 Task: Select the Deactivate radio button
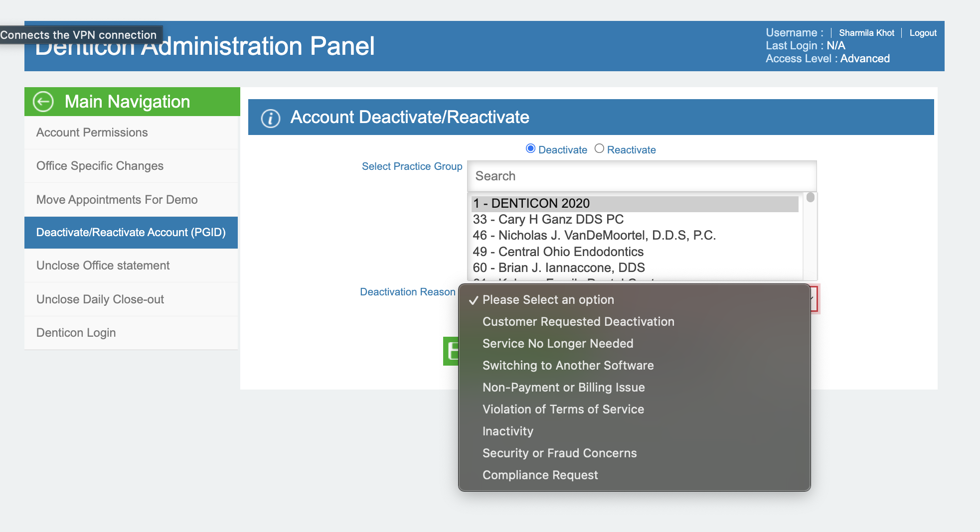coord(530,148)
